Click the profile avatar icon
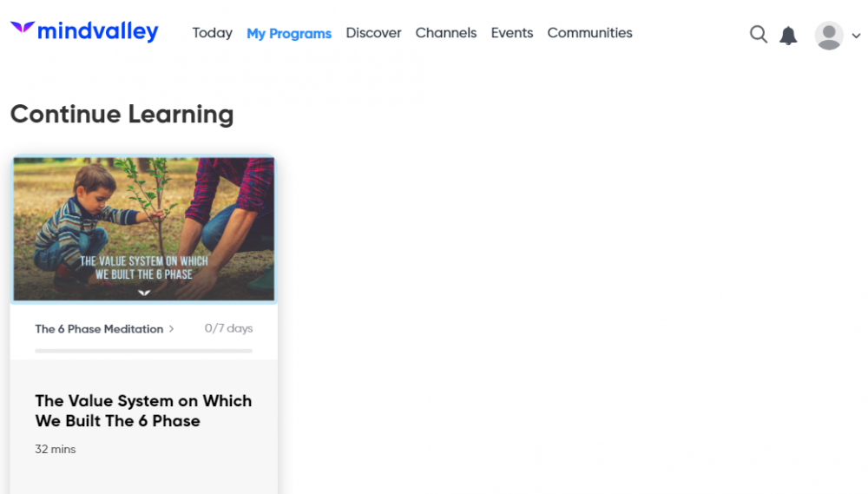This screenshot has height=494, width=868. click(x=829, y=36)
